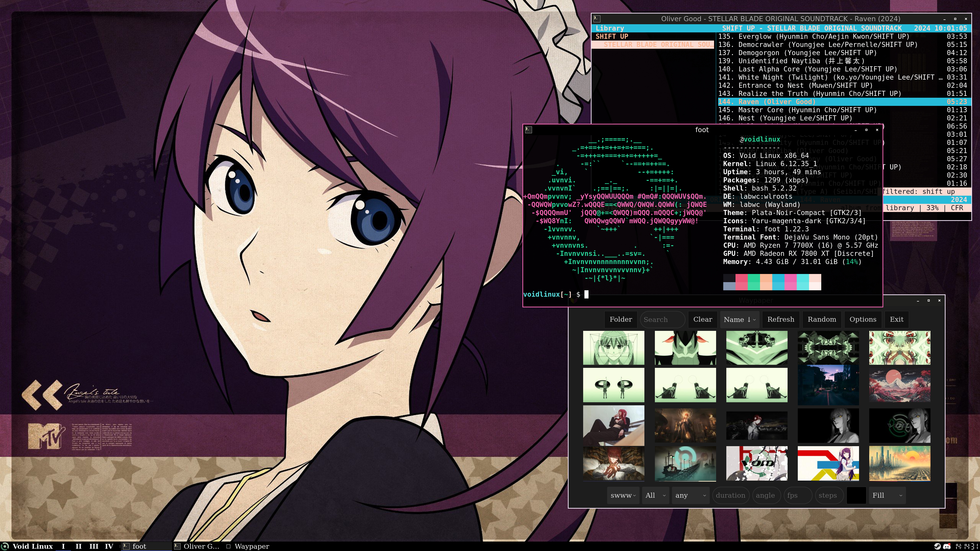Select the dark night street wallpaper
The height and width of the screenshot is (551, 980).
click(828, 385)
